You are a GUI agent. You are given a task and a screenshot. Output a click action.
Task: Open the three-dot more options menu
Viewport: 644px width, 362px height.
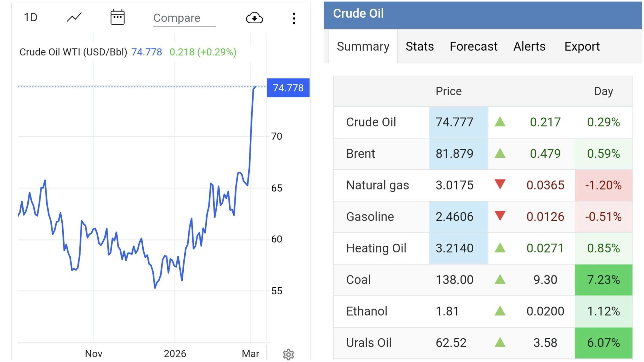tap(294, 19)
